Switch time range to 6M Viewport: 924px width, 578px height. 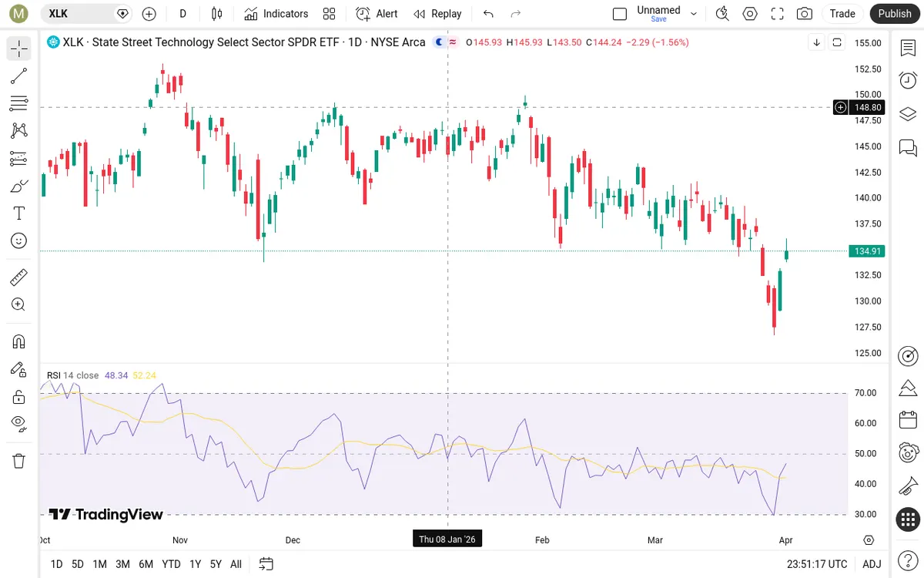146,564
